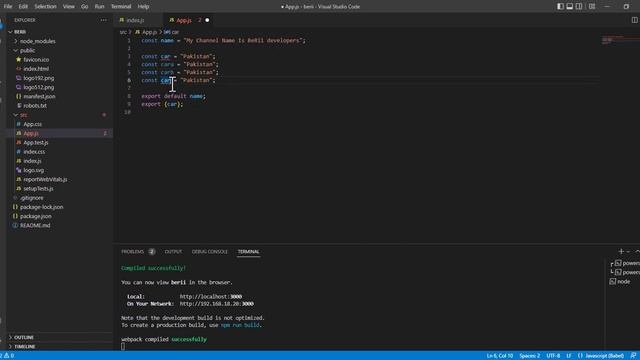Open package.json file
Screen dimensions: 640x360
[x=36, y=216]
